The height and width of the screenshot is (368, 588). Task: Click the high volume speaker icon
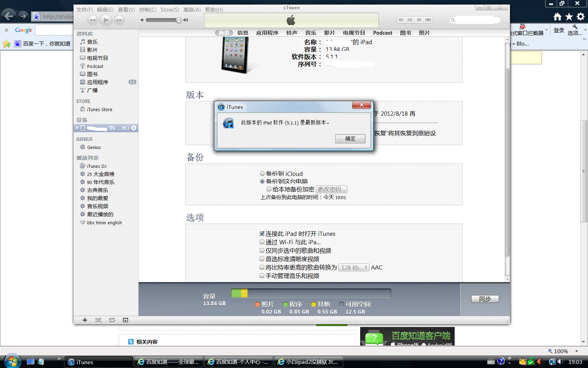click(x=186, y=20)
